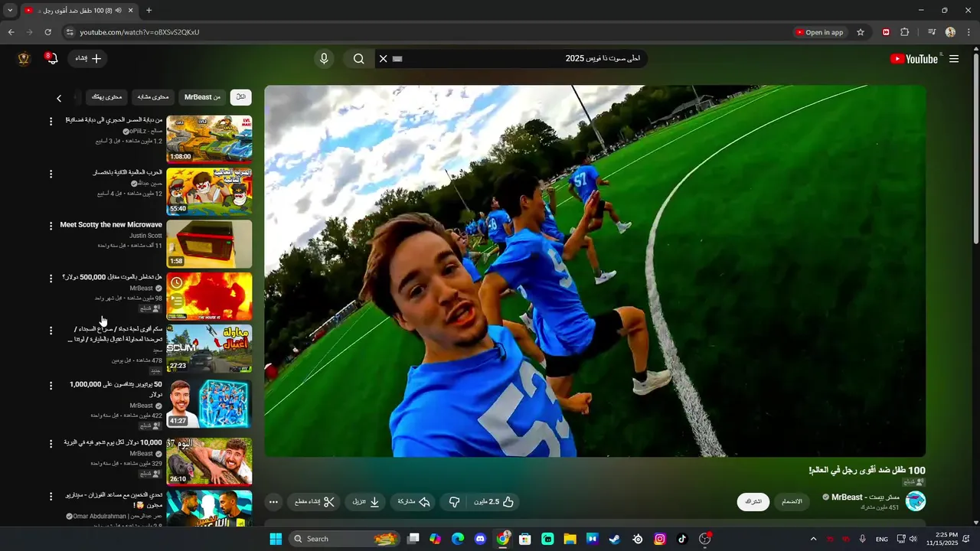Open the red microwave 1:58 thumbnail
Screen dimensions: 980x551
[x=209, y=244]
